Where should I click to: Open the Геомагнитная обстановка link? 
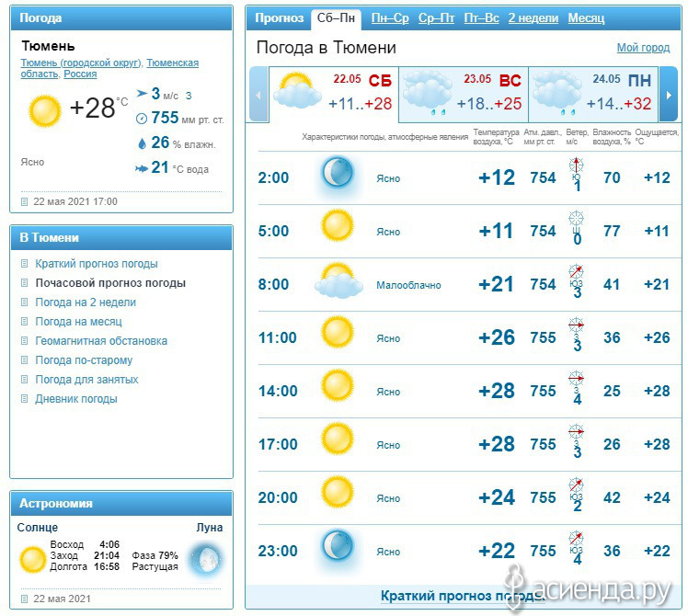[x=101, y=341]
